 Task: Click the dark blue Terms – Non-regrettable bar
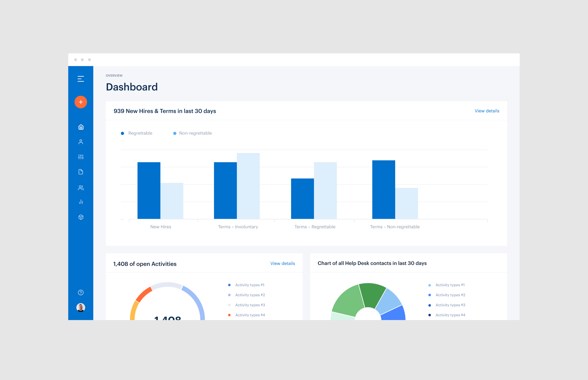point(384,189)
